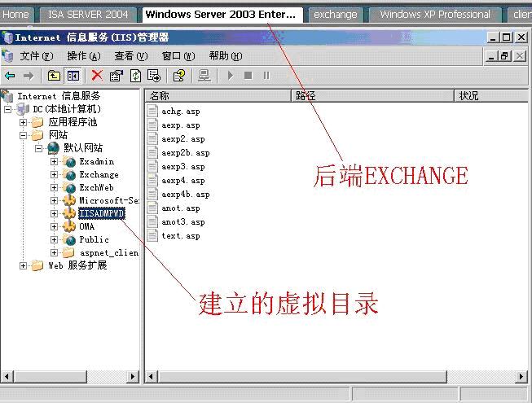Select the Public tree item
This screenshot has height=403, width=532.
(94, 239)
